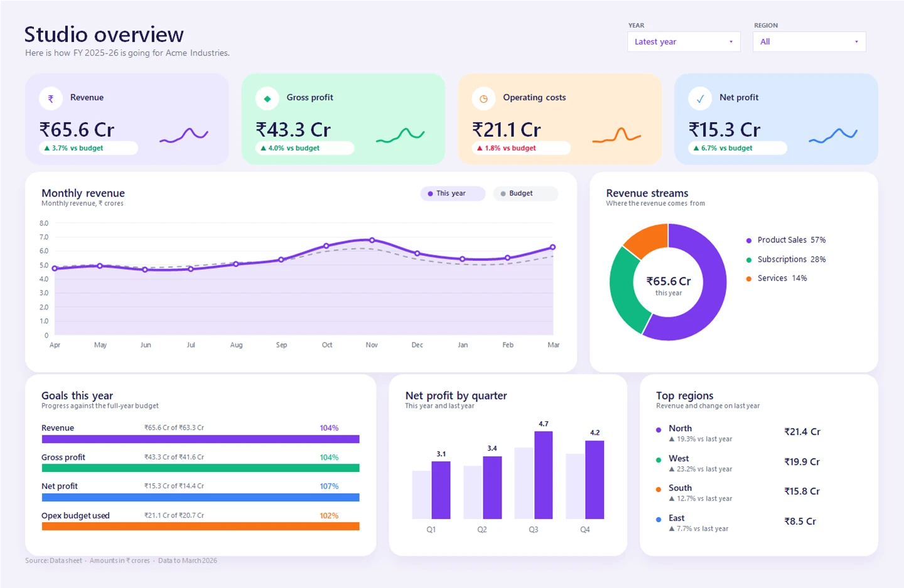
Task: Click the pie clock icon on Operating costs
Action: pyautogui.click(x=483, y=99)
